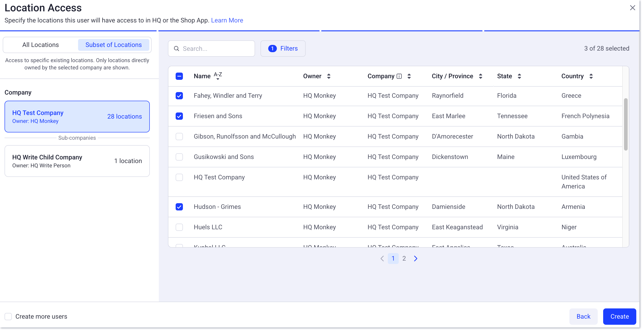Check the HQ Test Company location row

click(x=179, y=177)
